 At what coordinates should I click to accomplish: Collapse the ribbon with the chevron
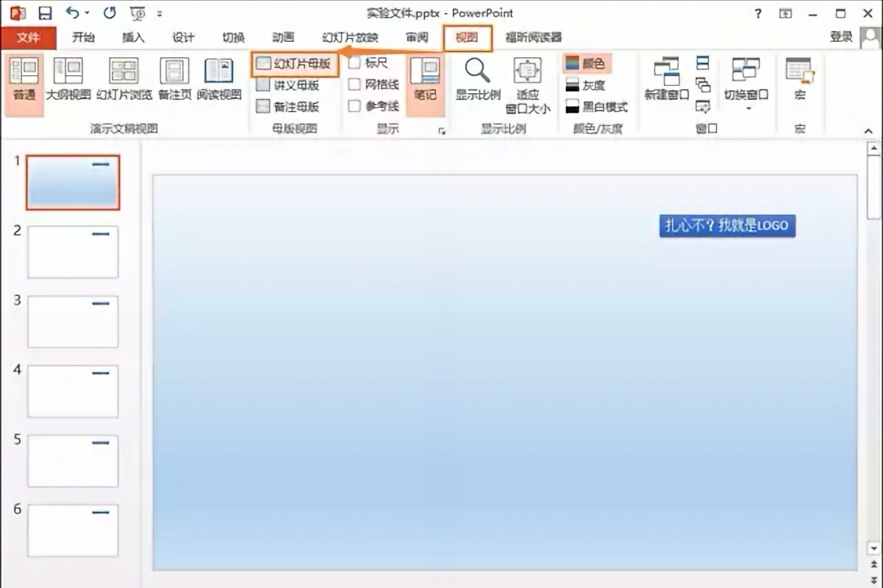tap(868, 131)
